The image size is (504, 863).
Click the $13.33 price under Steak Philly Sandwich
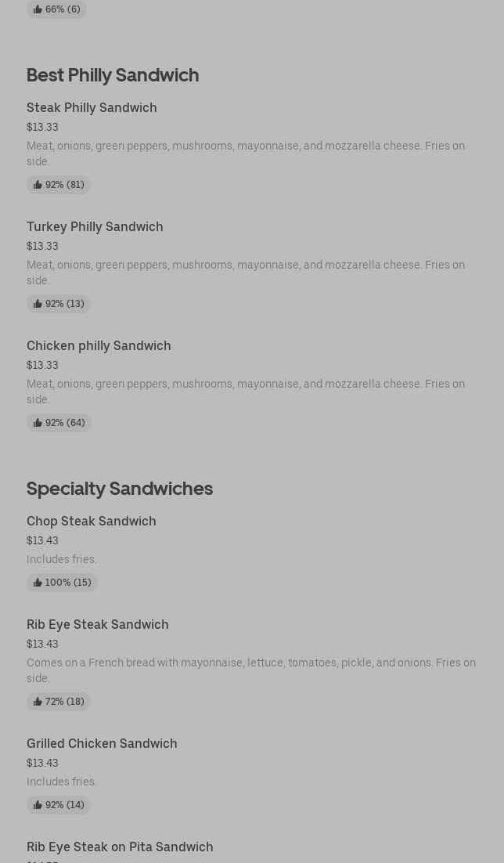click(42, 127)
